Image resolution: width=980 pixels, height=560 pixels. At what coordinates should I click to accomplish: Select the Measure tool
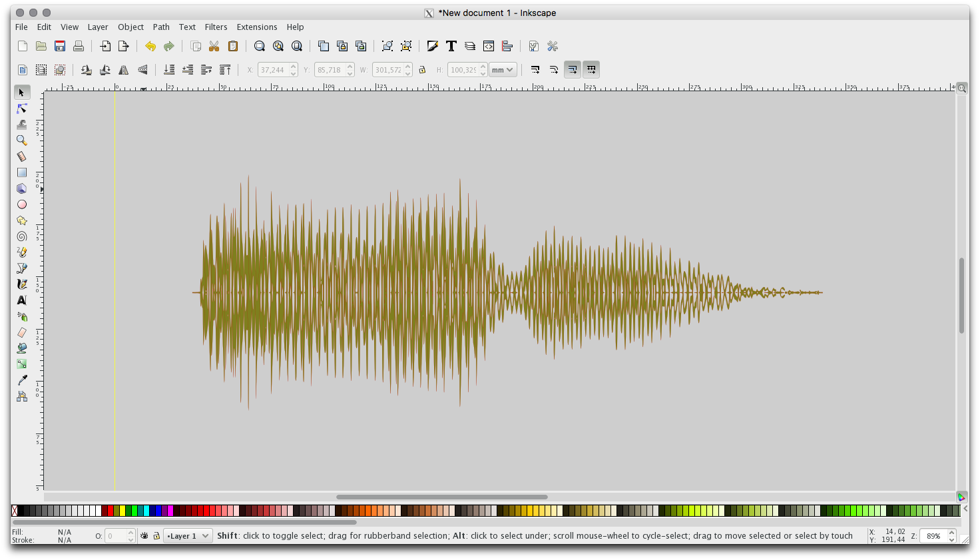click(x=22, y=156)
